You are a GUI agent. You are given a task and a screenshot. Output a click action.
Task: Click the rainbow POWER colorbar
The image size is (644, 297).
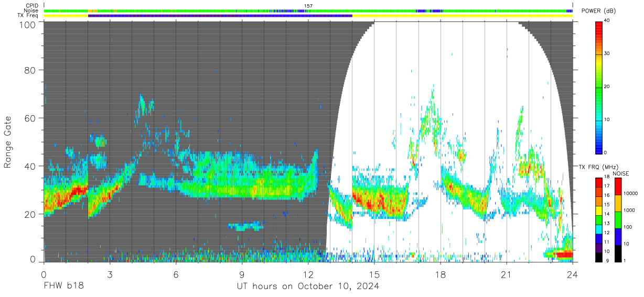click(x=599, y=87)
